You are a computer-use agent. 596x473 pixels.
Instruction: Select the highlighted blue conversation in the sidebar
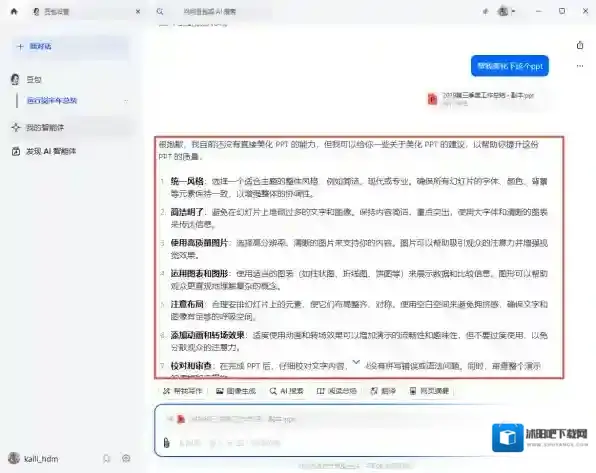(52, 101)
